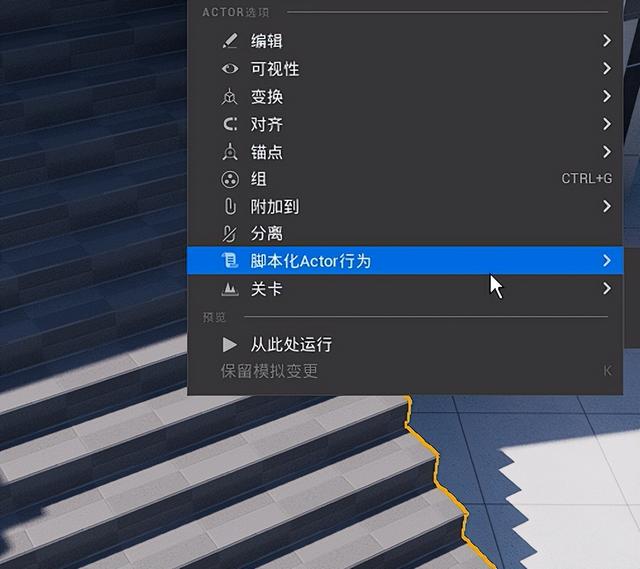Click the detach icon beside 分离
Screen dimensions: 640x569
pyautogui.click(x=229, y=234)
